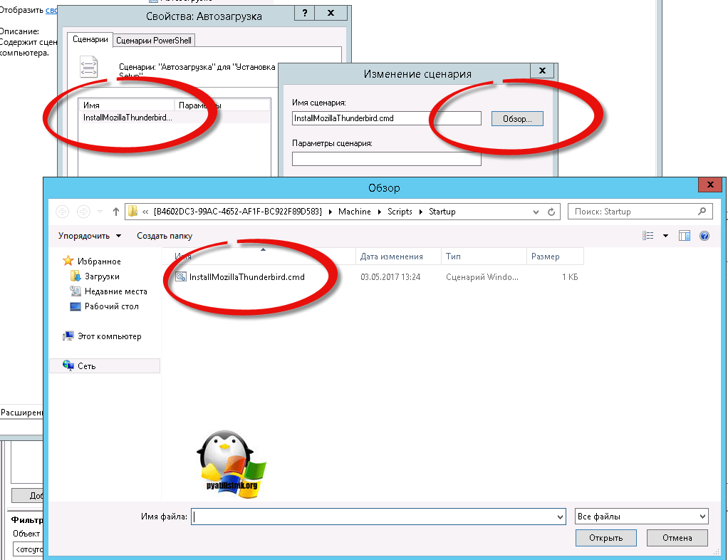728x560 pixels.
Task: Close the Свойства: Автозагрузка window
Action: click(x=331, y=13)
